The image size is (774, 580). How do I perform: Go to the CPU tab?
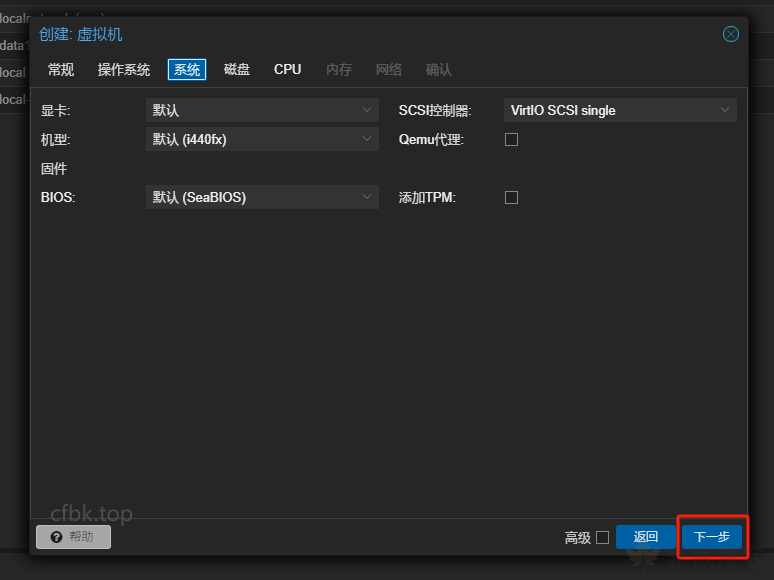coord(287,69)
